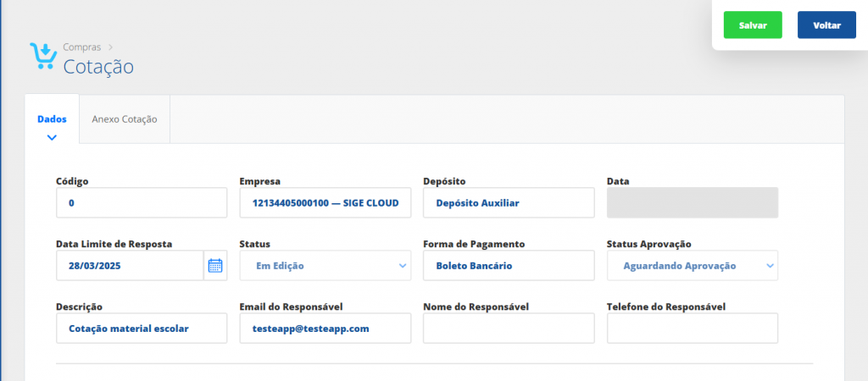Click the Forma de Pagamento field
The width and height of the screenshot is (868, 381).
(x=509, y=266)
